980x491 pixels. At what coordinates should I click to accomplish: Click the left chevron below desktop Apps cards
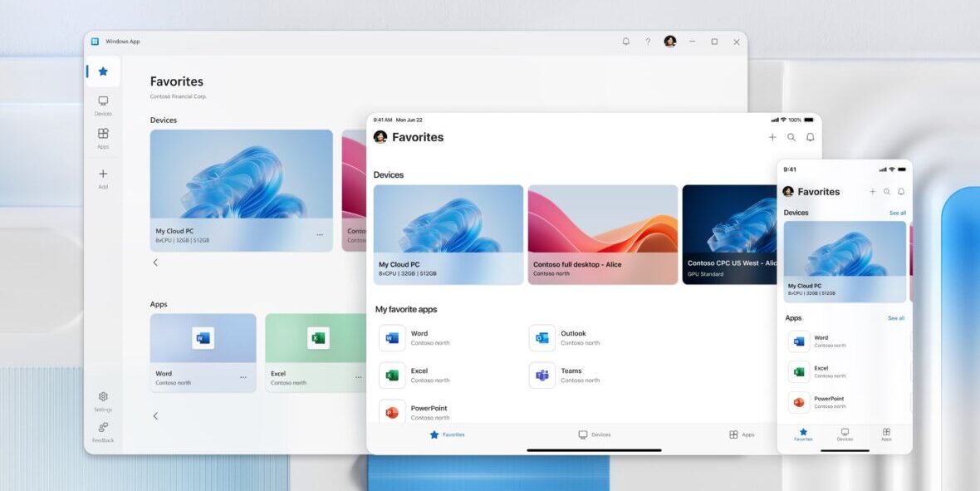click(x=155, y=416)
